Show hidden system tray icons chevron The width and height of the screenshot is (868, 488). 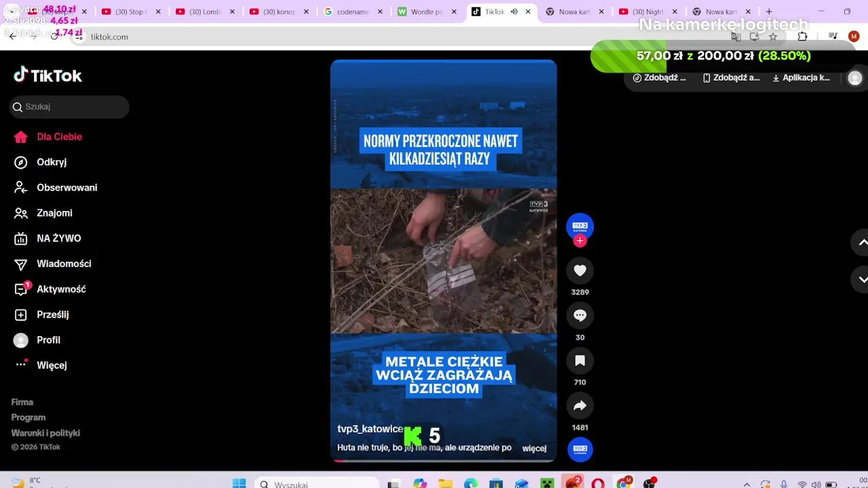tap(747, 484)
